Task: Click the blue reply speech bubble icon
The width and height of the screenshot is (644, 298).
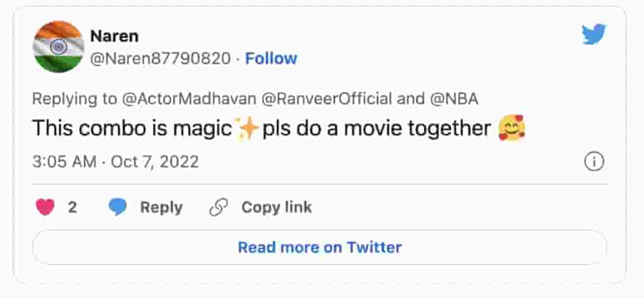Action: (x=118, y=207)
